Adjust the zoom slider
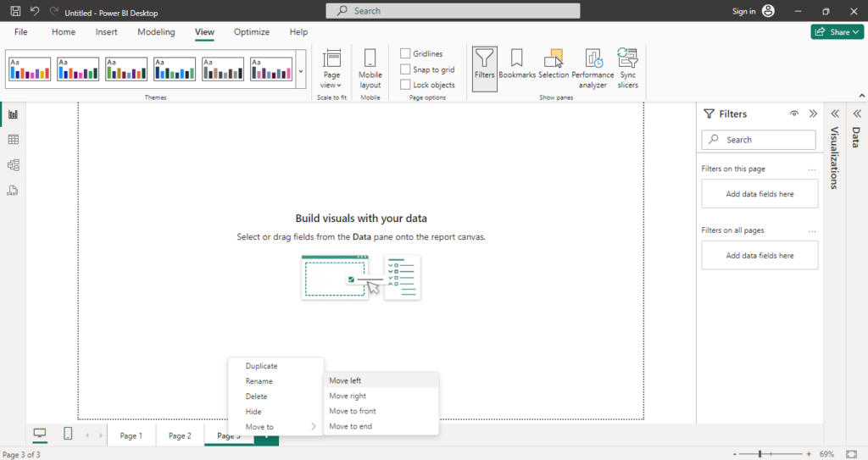The width and height of the screenshot is (868, 460). click(x=759, y=454)
